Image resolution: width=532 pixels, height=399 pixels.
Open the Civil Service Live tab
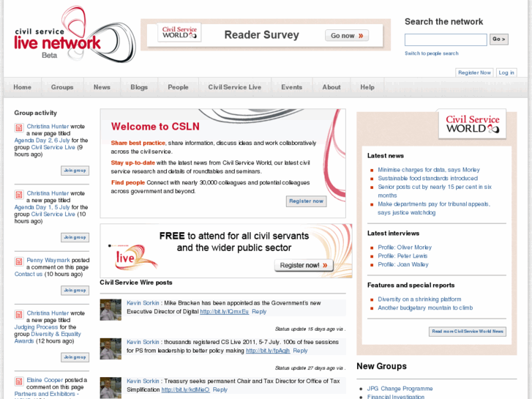coord(235,87)
